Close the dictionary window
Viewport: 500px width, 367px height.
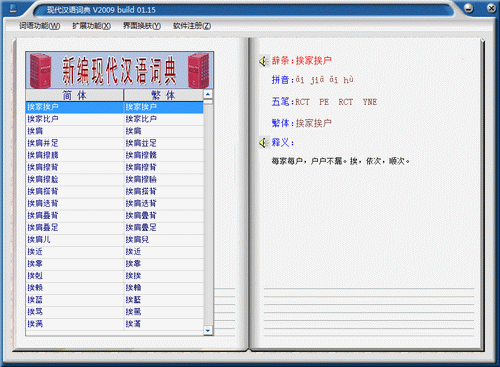[491, 8]
